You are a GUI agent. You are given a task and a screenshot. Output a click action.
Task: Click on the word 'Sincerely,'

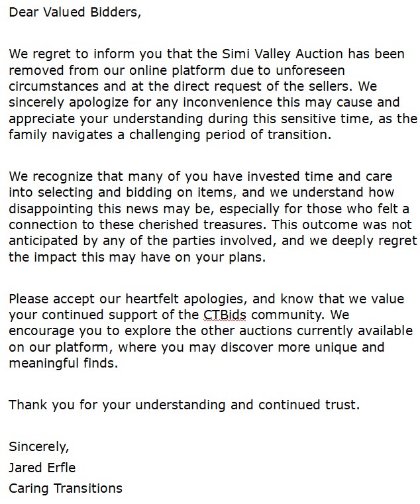(x=39, y=447)
